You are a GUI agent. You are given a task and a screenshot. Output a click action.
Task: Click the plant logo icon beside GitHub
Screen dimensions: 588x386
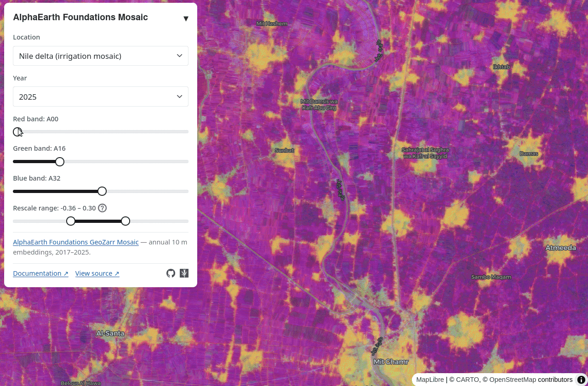(184, 273)
